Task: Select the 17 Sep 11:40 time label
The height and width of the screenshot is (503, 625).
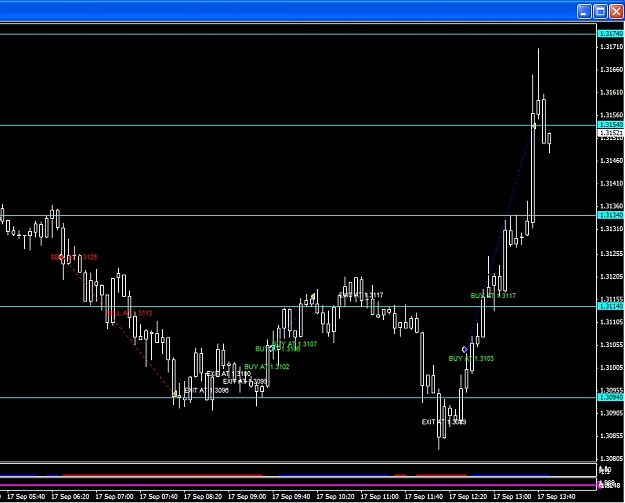Action: [424, 497]
